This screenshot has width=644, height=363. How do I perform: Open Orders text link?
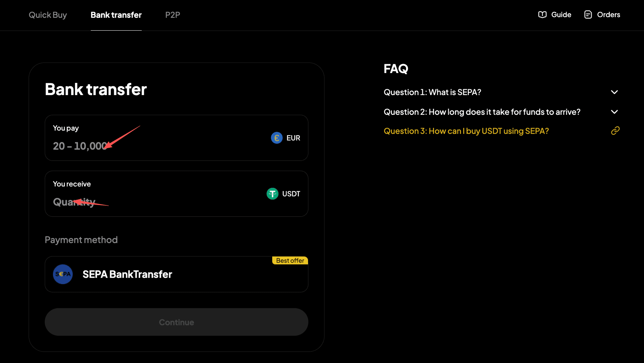coord(608,15)
